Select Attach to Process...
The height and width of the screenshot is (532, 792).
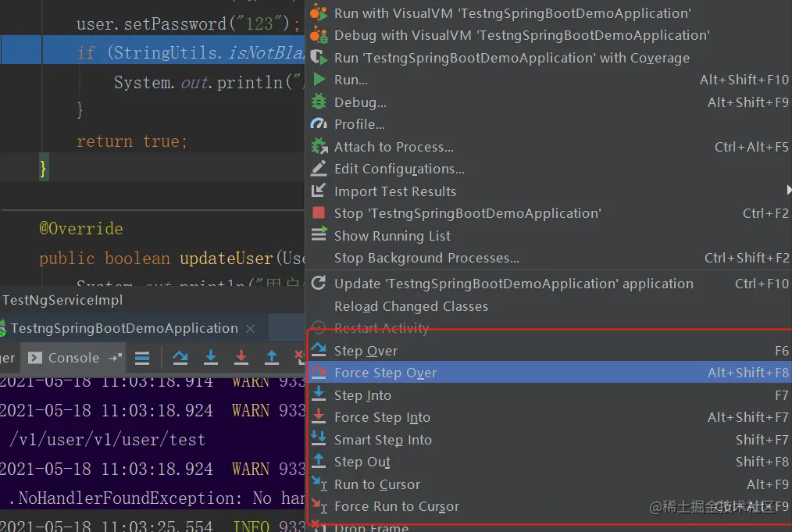click(x=548, y=147)
